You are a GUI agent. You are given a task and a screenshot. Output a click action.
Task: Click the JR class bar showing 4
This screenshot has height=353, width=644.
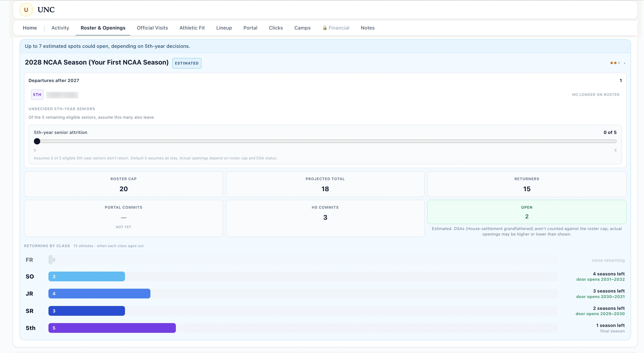pyautogui.click(x=99, y=294)
